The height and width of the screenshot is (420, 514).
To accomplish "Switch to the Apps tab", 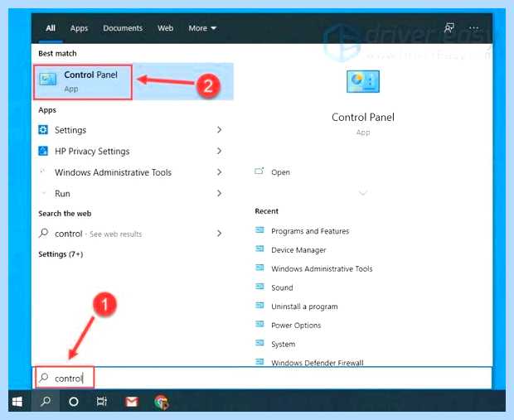I will click(79, 28).
